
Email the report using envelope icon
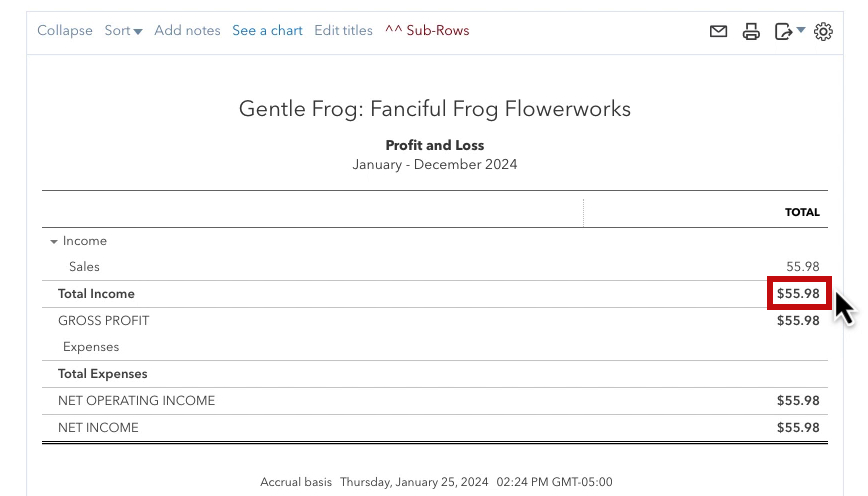tap(718, 32)
